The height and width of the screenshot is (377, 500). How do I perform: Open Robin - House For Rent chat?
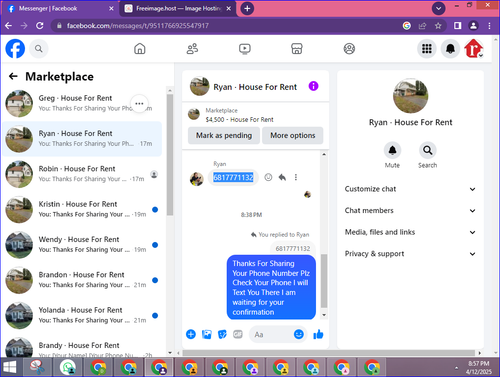82,174
